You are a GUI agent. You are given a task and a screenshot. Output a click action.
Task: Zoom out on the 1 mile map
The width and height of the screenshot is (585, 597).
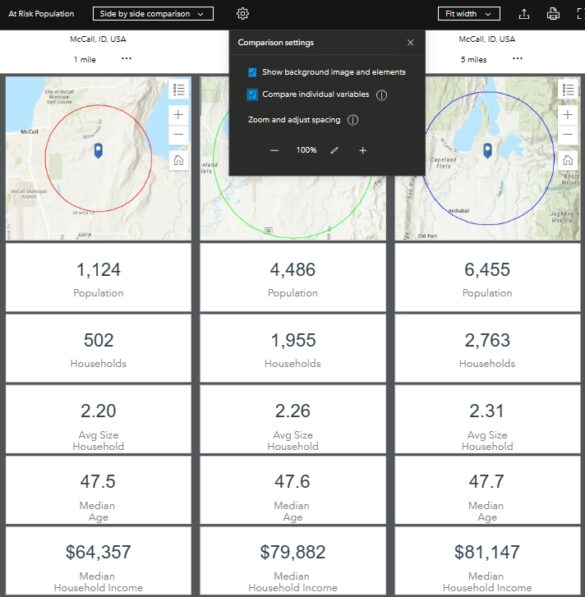[x=179, y=134]
